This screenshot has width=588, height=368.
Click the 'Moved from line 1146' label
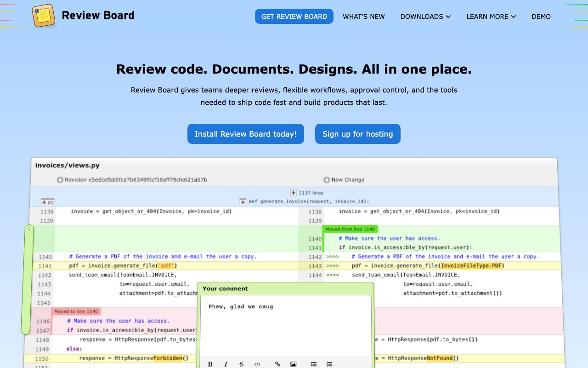[x=351, y=229]
